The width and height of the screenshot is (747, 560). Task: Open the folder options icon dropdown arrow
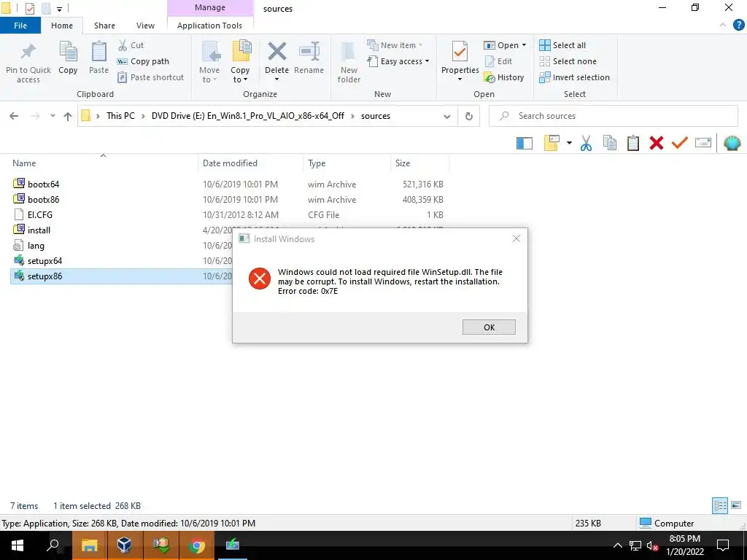tap(569, 143)
